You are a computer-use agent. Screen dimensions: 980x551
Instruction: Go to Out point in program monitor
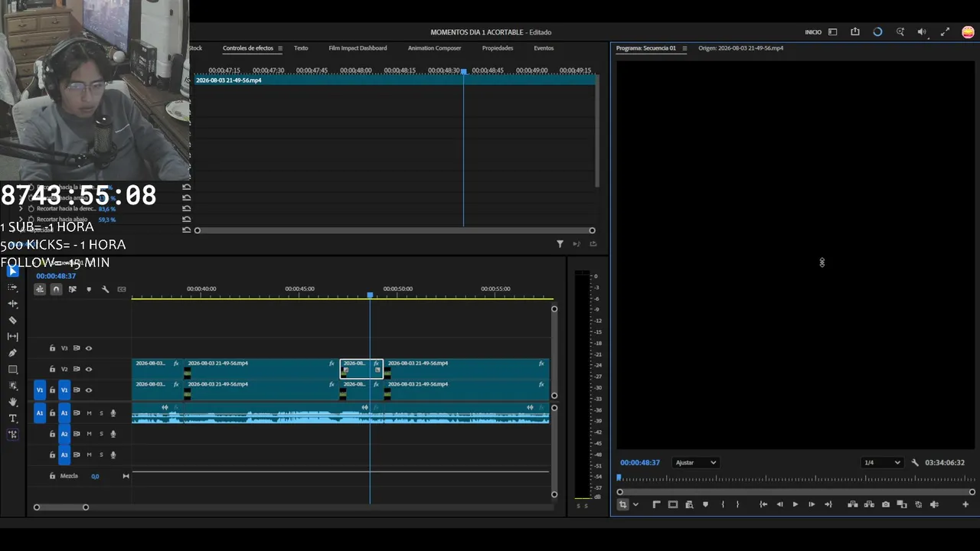828,504
